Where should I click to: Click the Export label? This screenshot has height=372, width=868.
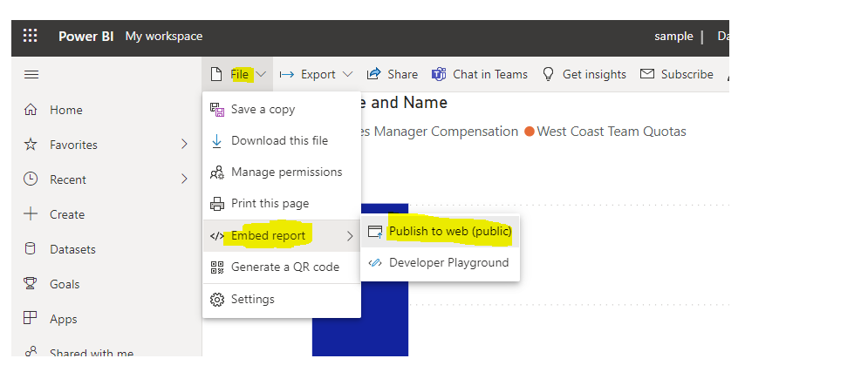pos(318,74)
